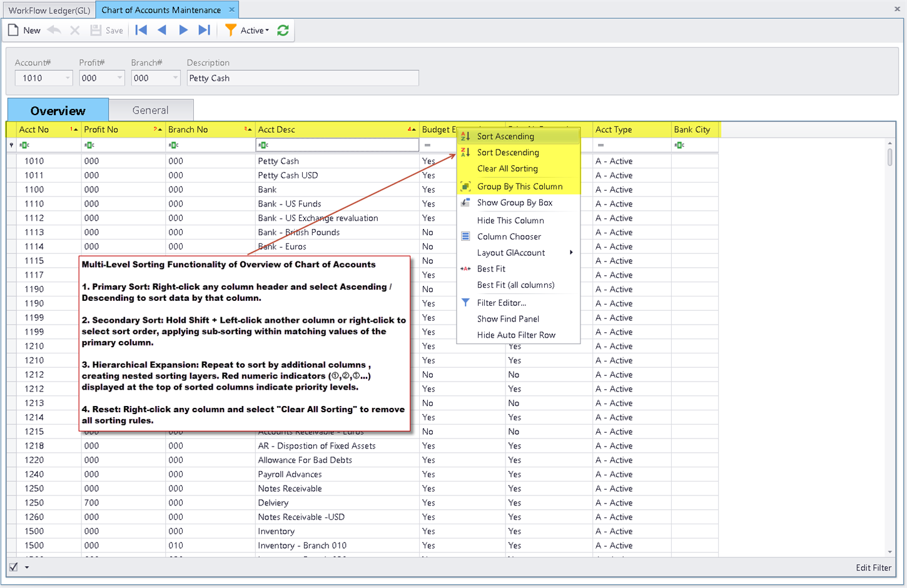The image size is (907, 588).
Task: Open the Active filter dropdown
Action: [255, 30]
